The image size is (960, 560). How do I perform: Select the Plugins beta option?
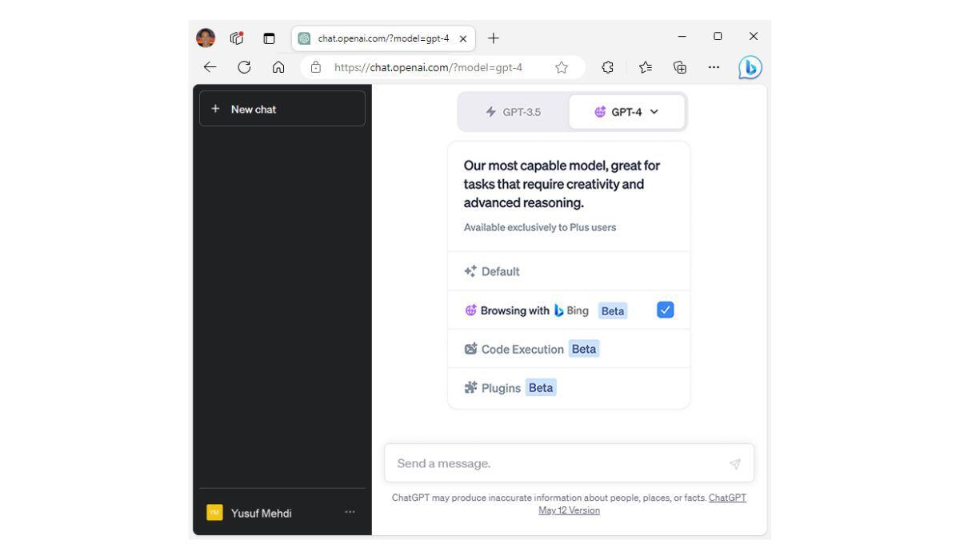point(509,388)
